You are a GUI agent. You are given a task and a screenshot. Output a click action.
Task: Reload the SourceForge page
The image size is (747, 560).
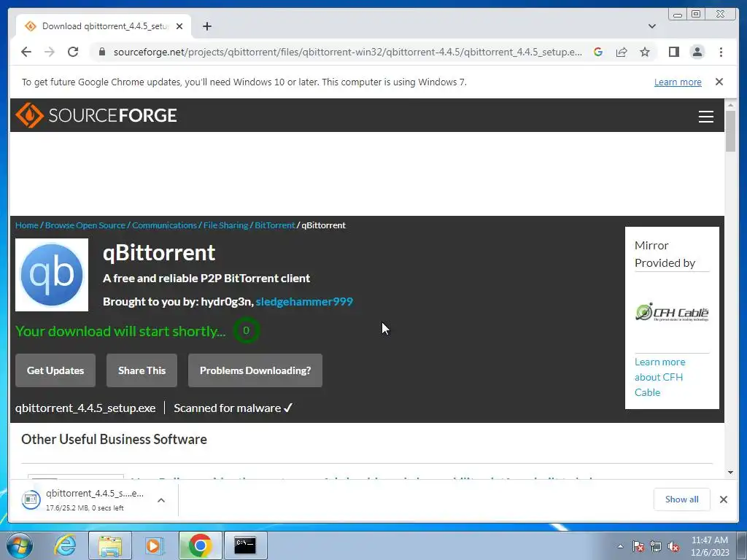click(x=73, y=52)
